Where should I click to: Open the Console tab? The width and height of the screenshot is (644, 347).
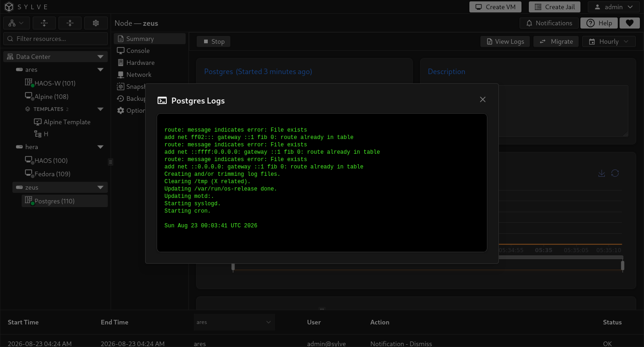(x=150, y=51)
